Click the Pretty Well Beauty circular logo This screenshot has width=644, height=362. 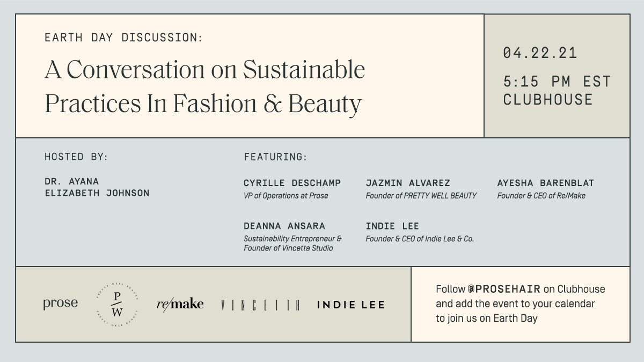click(117, 304)
